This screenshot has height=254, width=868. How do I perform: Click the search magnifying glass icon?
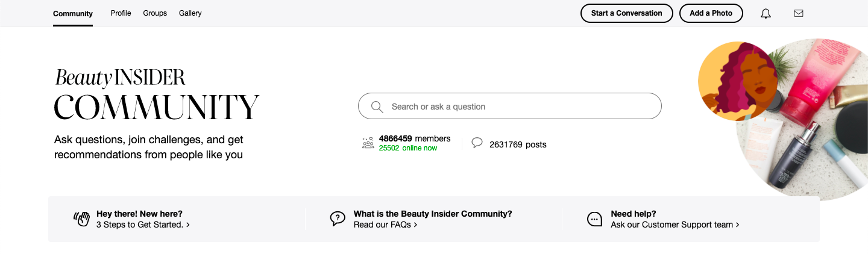point(377,107)
